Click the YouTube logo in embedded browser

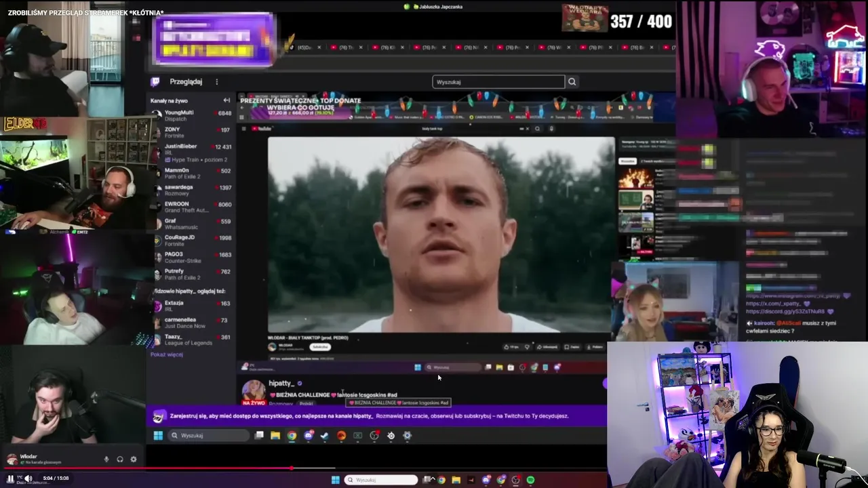pos(262,129)
